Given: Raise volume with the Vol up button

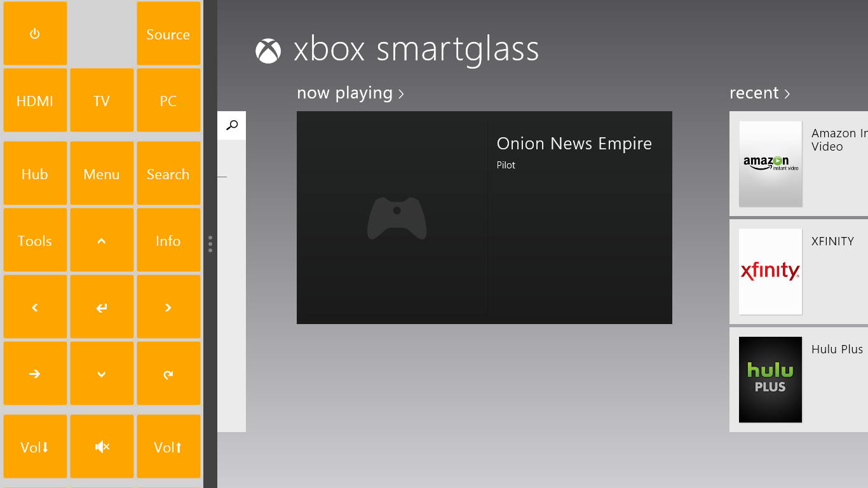Looking at the screenshot, I should 168,447.
